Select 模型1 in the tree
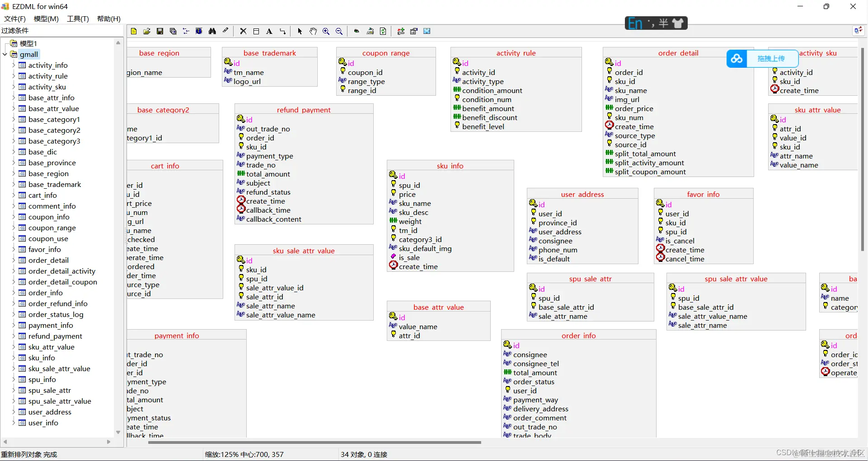 (x=28, y=43)
